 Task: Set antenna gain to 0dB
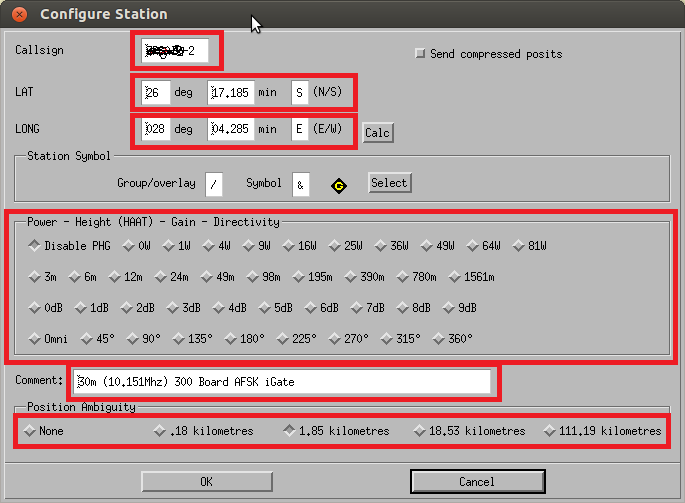[x=45, y=308]
